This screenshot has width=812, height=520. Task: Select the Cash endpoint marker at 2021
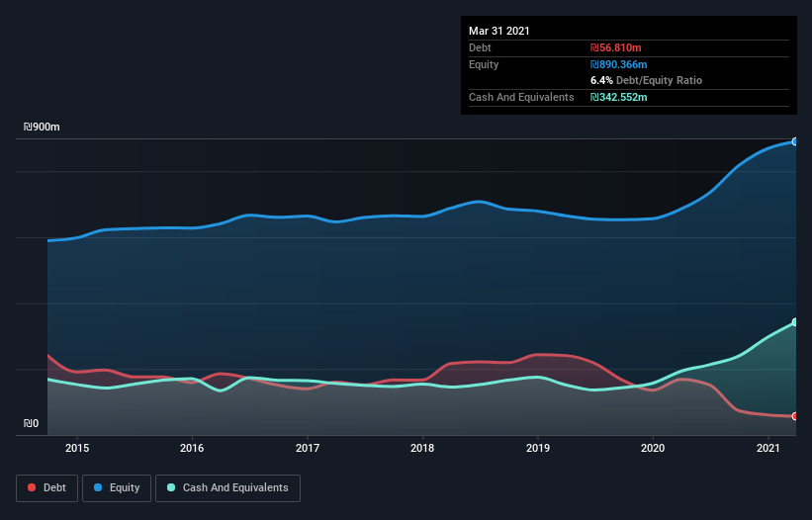[x=794, y=322]
